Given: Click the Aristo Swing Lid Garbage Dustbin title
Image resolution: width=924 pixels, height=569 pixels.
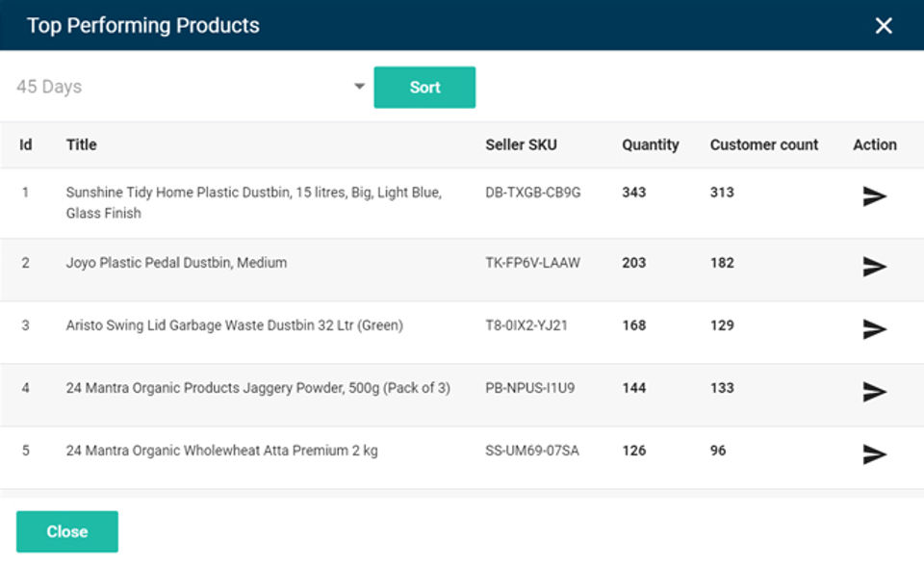Looking at the screenshot, I should 234,325.
